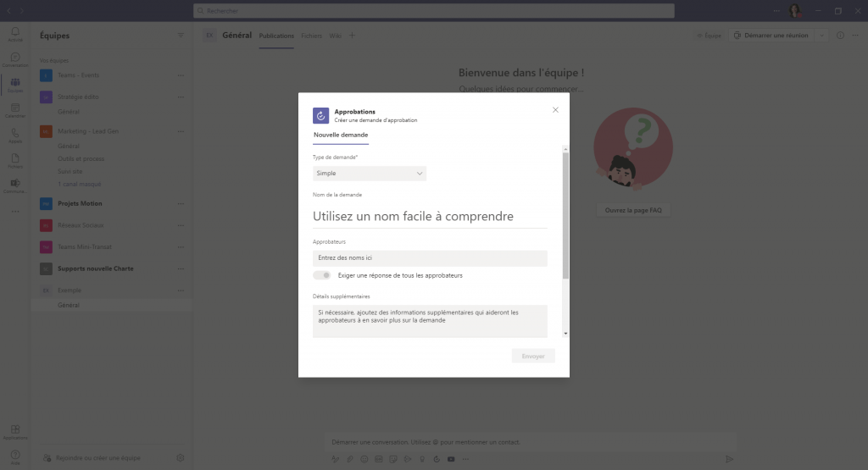
Task: Open more channel options ellipsis in header
Action: 855,36
